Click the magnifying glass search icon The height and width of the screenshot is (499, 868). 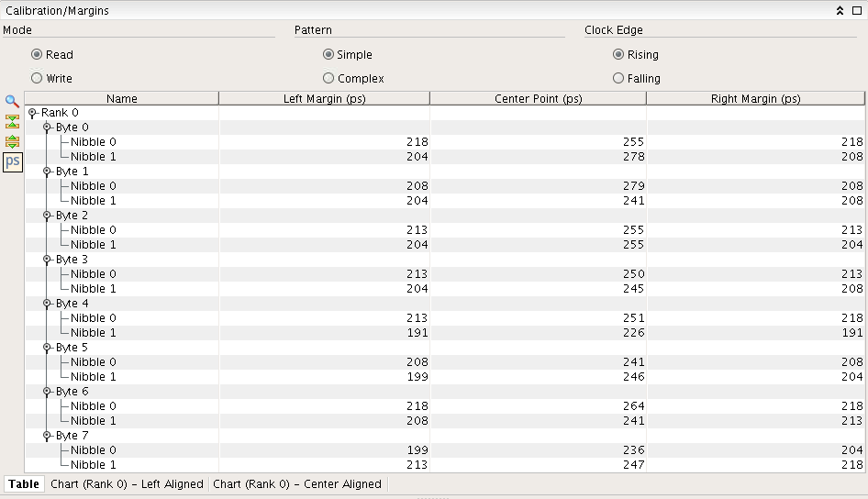pyautogui.click(x=12, y=102)
